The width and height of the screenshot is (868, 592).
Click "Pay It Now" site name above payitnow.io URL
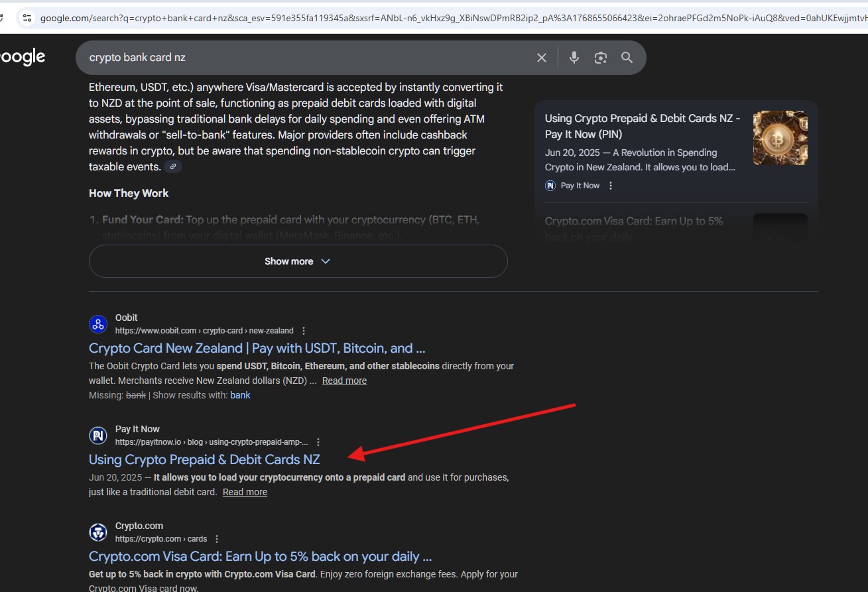pyautogui.click(x=137, y=429)
